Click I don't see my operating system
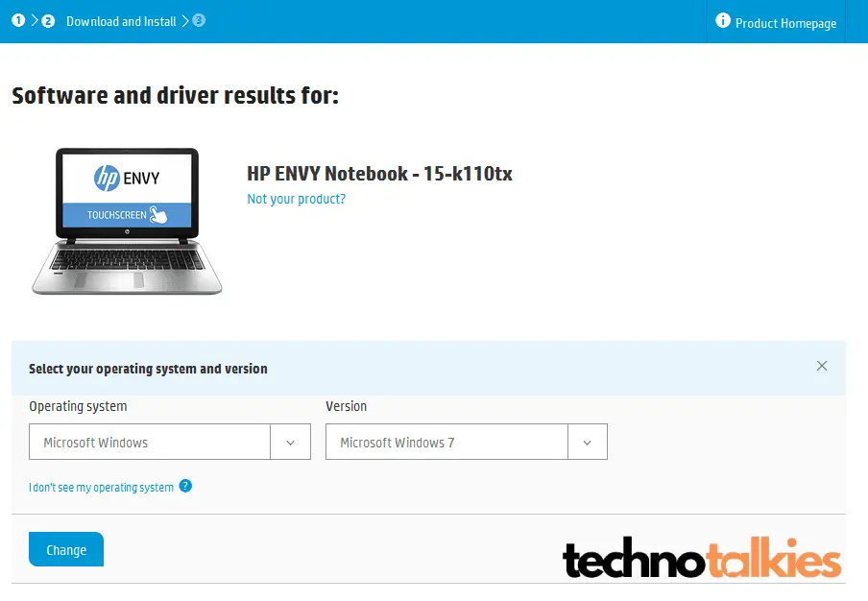 102,487
